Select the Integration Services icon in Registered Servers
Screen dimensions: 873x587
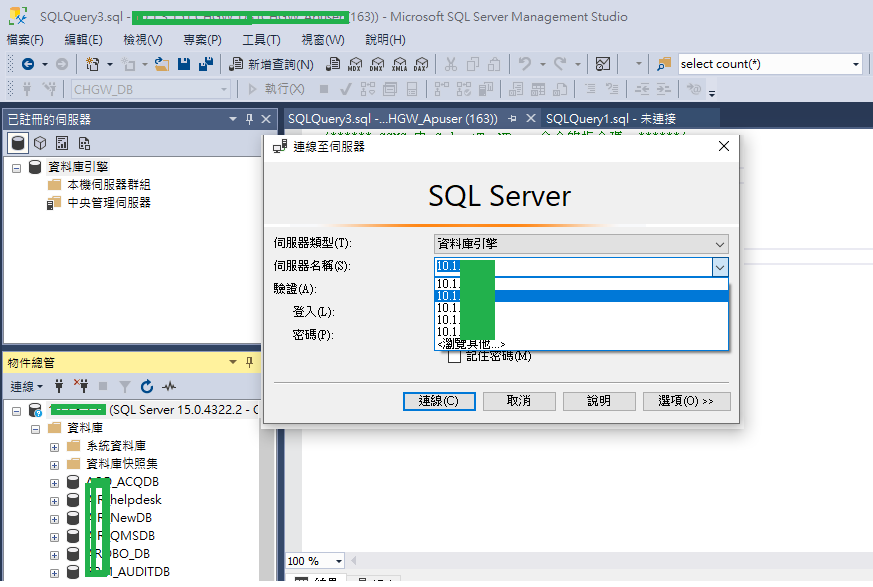coord(84,143)
